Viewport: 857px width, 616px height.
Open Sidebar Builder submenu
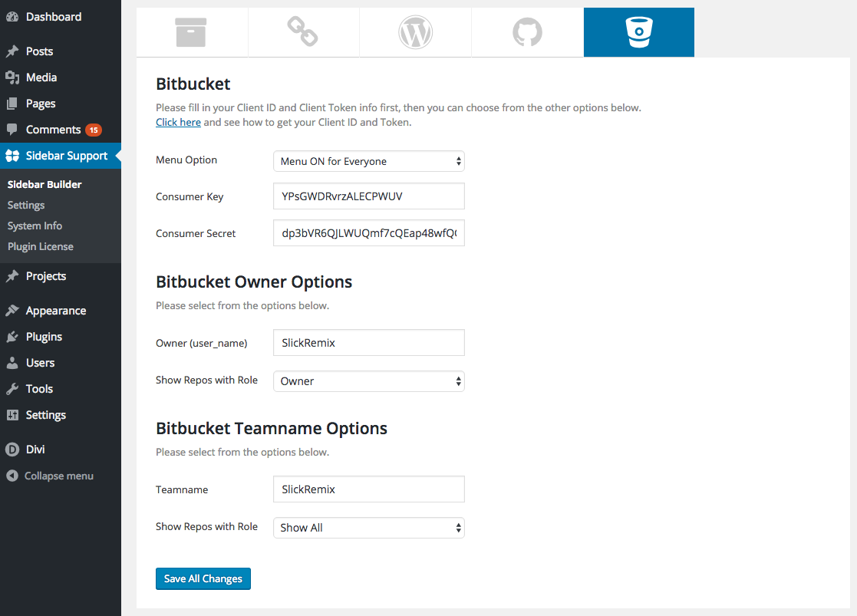pyautogui.click(x=44, y=184)
